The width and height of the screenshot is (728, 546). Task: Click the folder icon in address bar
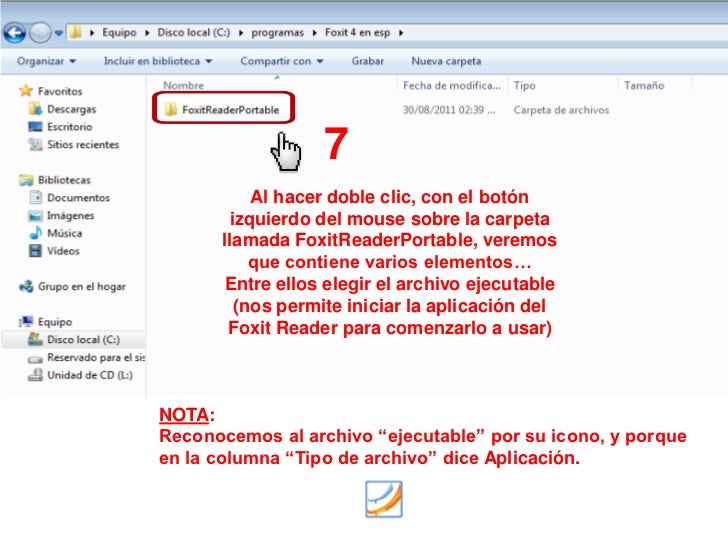75,32
